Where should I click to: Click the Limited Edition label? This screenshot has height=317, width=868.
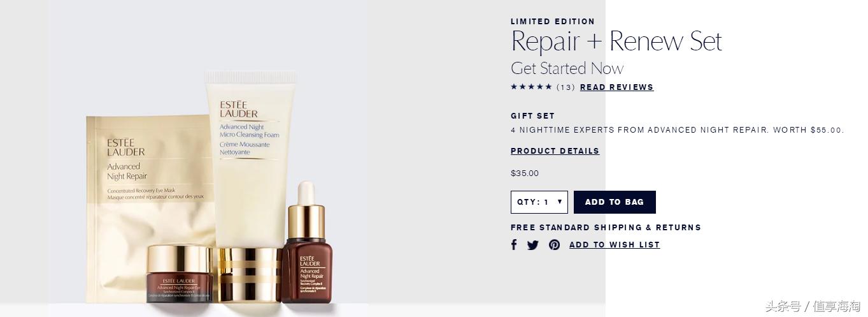coord(553,22)
